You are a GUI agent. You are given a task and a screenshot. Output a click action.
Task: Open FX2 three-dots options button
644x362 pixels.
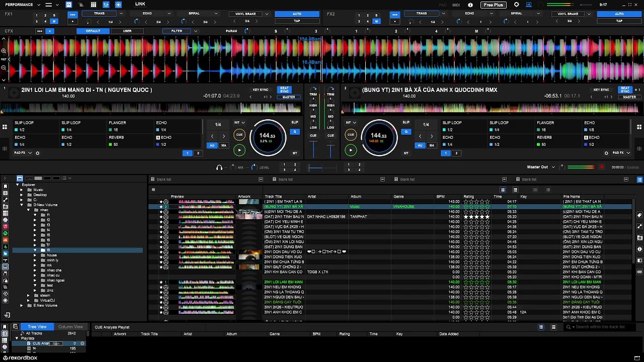(x=395, y=15)
